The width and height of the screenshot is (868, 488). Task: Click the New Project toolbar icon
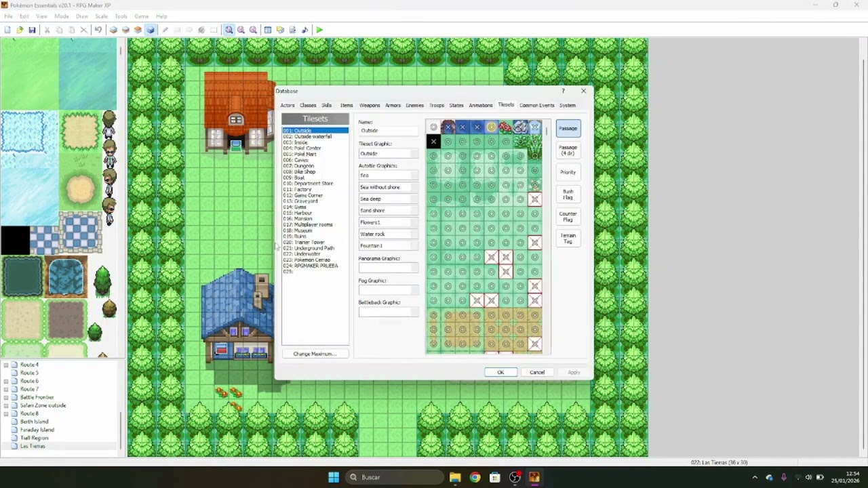pos(7,30)
